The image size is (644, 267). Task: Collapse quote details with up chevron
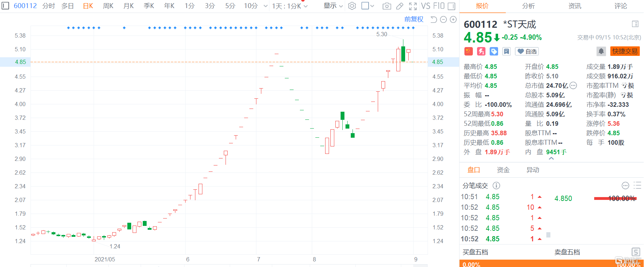[551, 158]
